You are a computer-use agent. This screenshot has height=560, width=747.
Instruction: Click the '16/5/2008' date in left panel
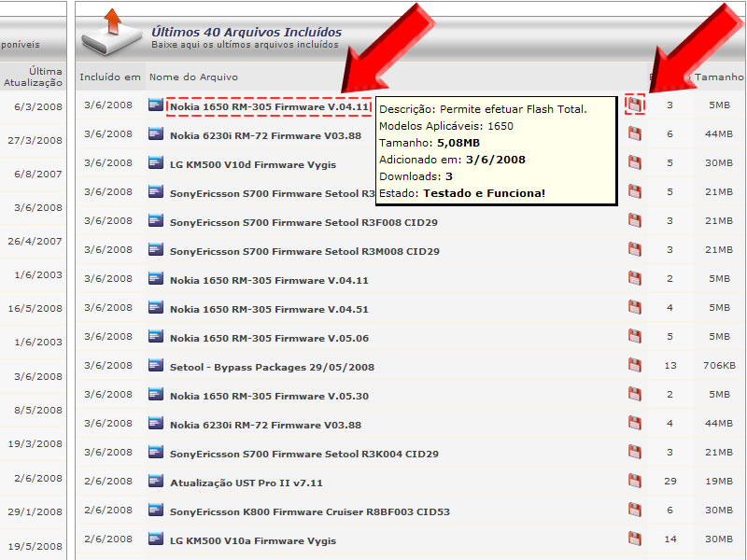coord(35,309)
